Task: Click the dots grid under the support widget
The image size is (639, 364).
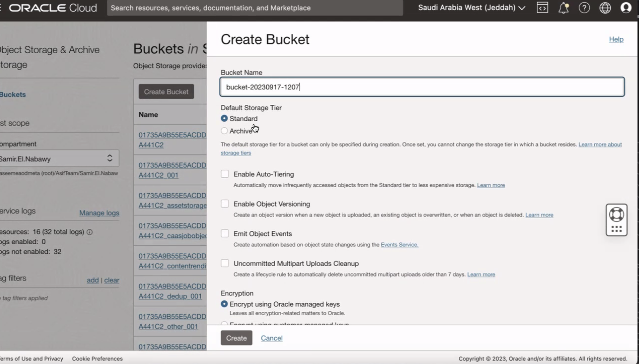Action: tap(616, 229)
